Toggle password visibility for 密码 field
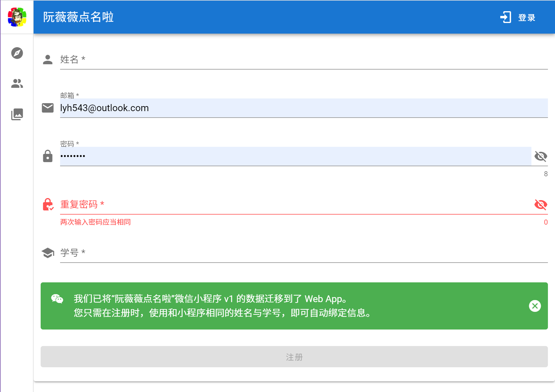The height and width of the screenshot is (392, 555). (x=541, y=156)
